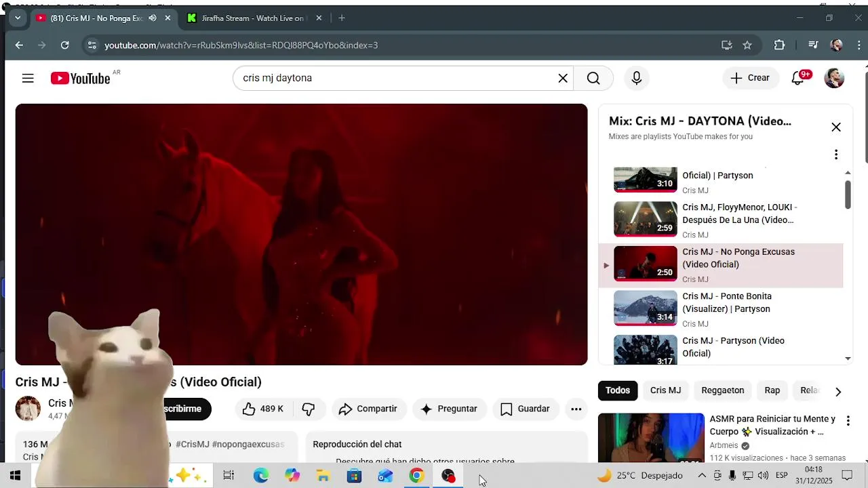868x488 pixels.
Task: Open the Chrome three-dot menu
Action: pos(859,45)
